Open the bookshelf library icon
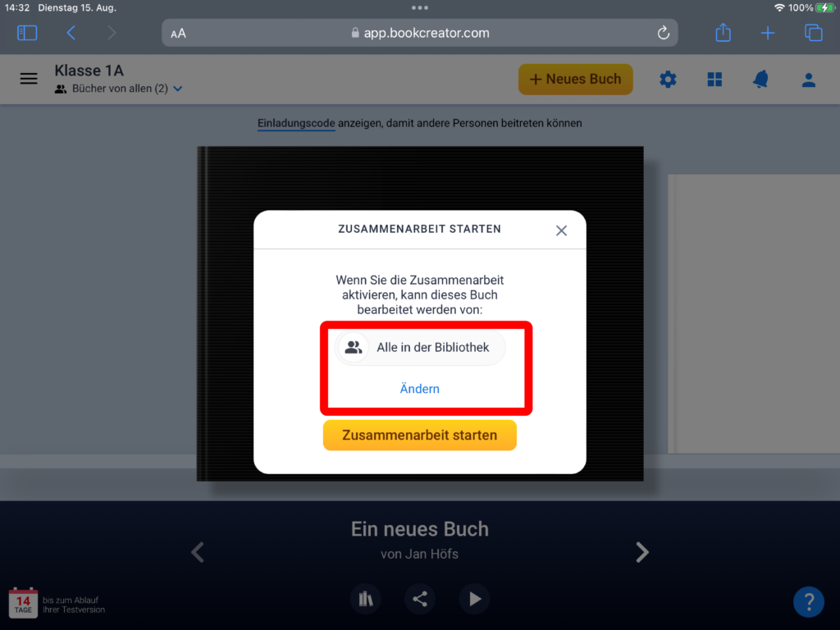Screen dimensions: 840x630 pyautogui.click(x=366, y=599)
